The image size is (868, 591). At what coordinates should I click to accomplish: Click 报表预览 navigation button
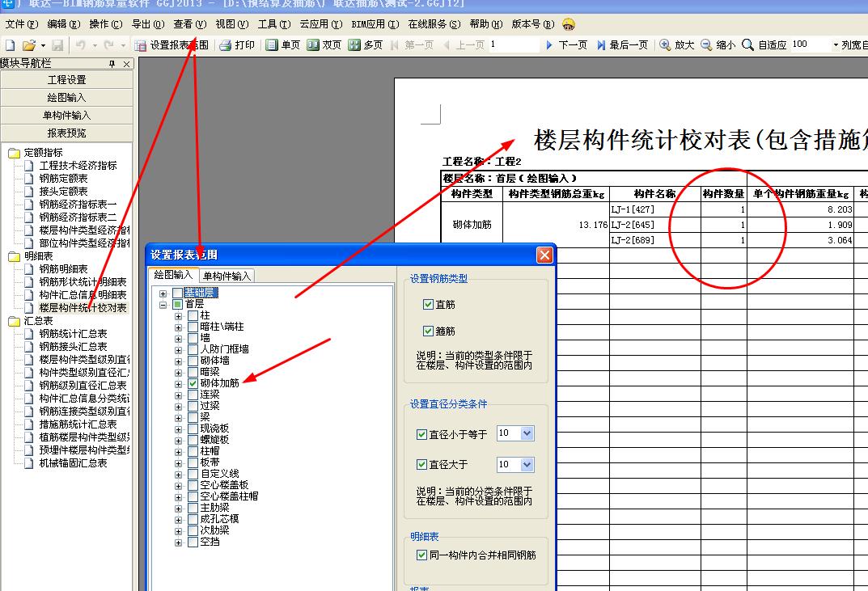66,133
